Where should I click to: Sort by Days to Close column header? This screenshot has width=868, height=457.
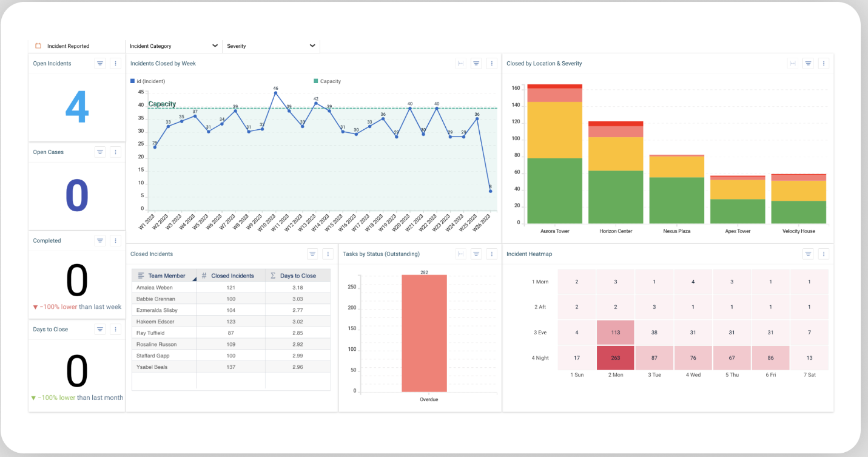[298, 276]
